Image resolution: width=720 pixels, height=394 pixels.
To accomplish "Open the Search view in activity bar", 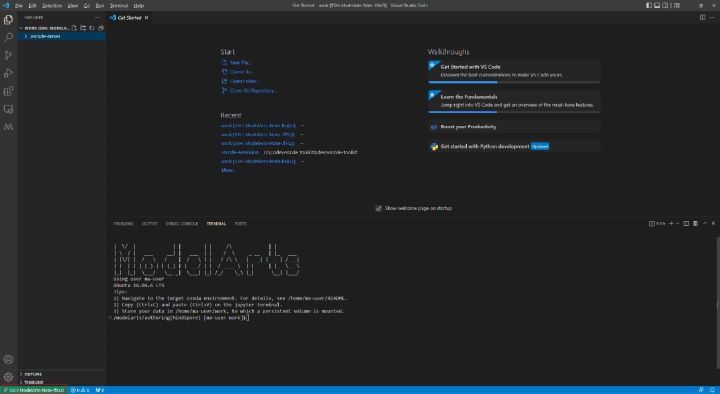I will coord(8,37).
